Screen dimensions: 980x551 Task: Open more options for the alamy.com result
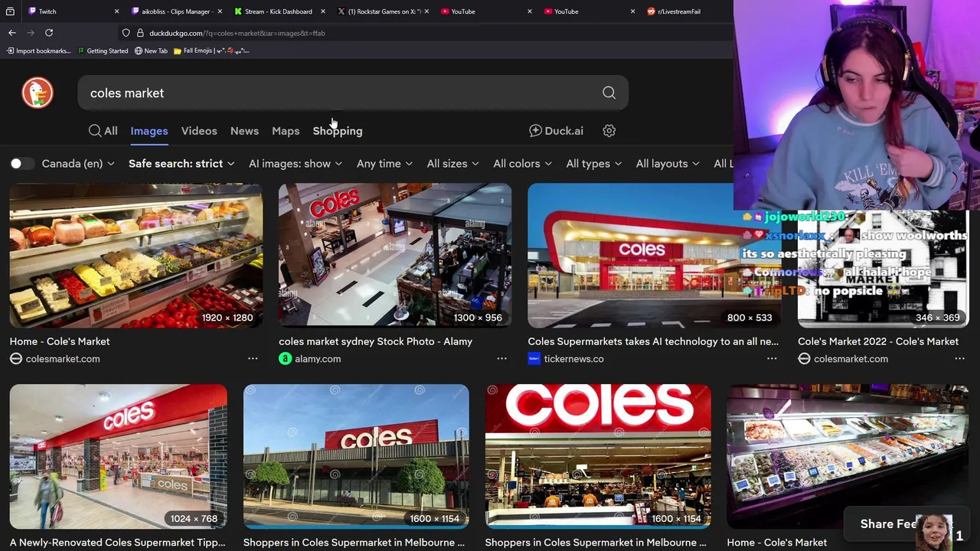click(x=501, y=359)
